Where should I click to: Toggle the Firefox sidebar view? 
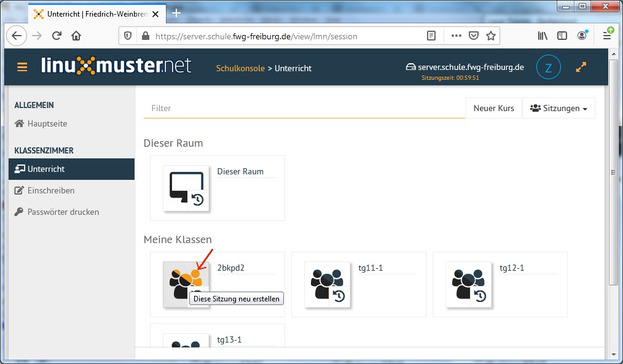coord(562,36)
